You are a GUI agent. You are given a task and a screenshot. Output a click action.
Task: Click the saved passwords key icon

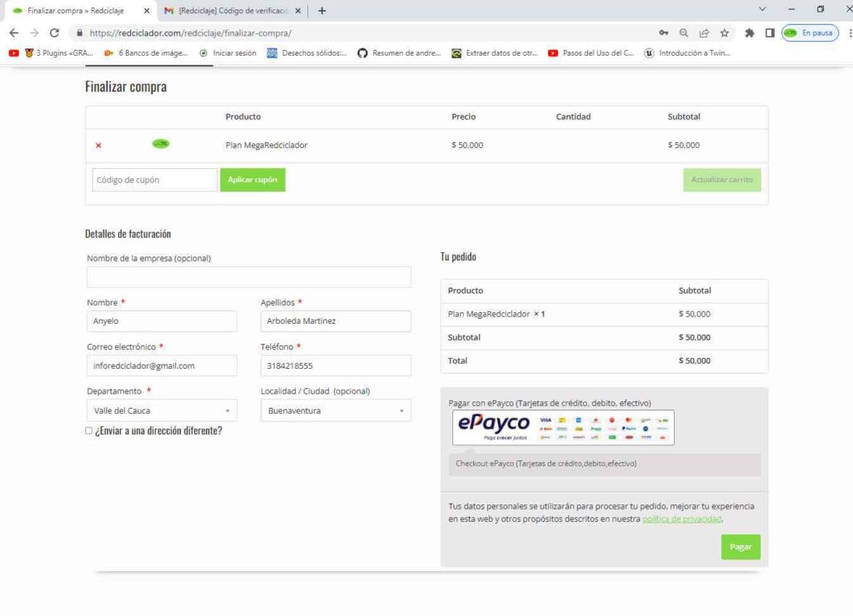[x=663, y=33]
